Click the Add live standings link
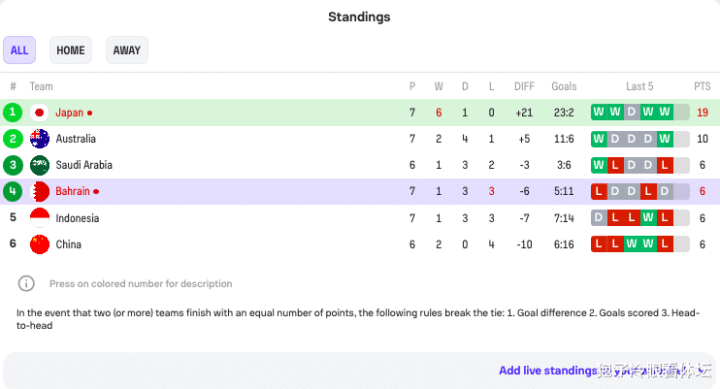This screenshot has width=720, height=389. tap(548, 370)
